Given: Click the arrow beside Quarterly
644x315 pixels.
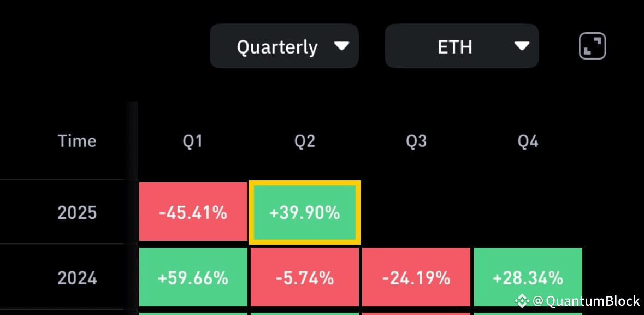Looking at the screenshot, I should point(341,46).
